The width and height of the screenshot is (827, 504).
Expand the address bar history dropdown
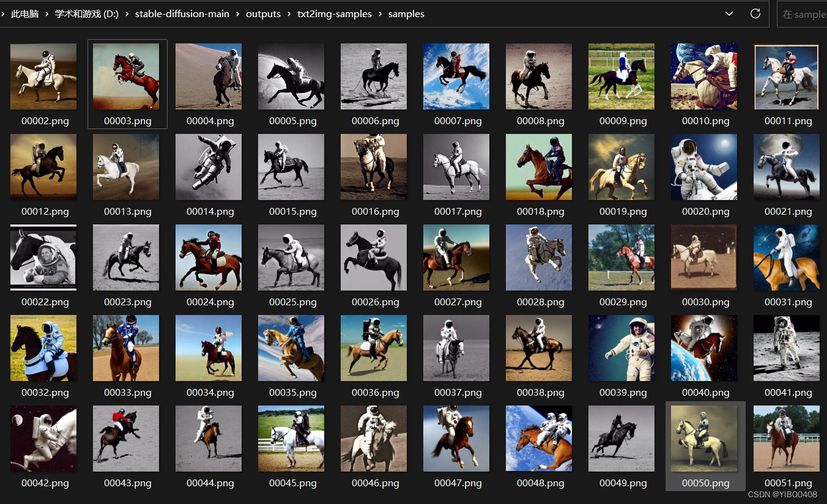coord(729,13)
